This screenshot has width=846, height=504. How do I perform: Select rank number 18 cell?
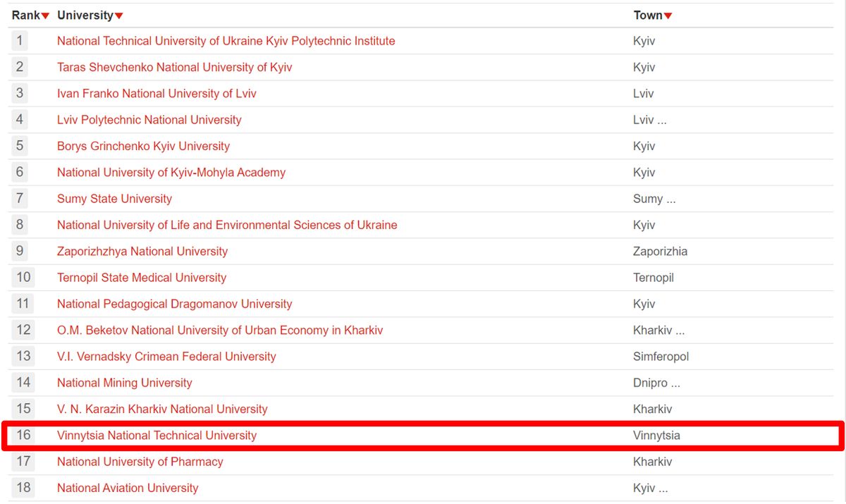tap(23, 488)
